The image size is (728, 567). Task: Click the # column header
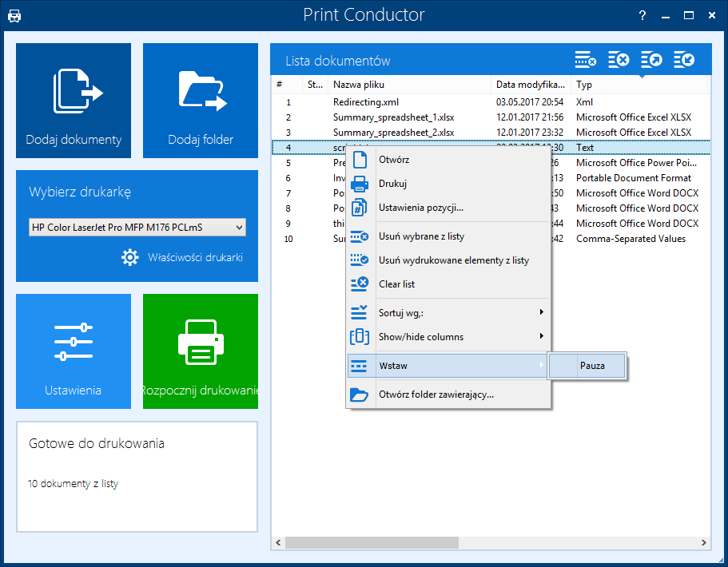click(x=287, y=85)
